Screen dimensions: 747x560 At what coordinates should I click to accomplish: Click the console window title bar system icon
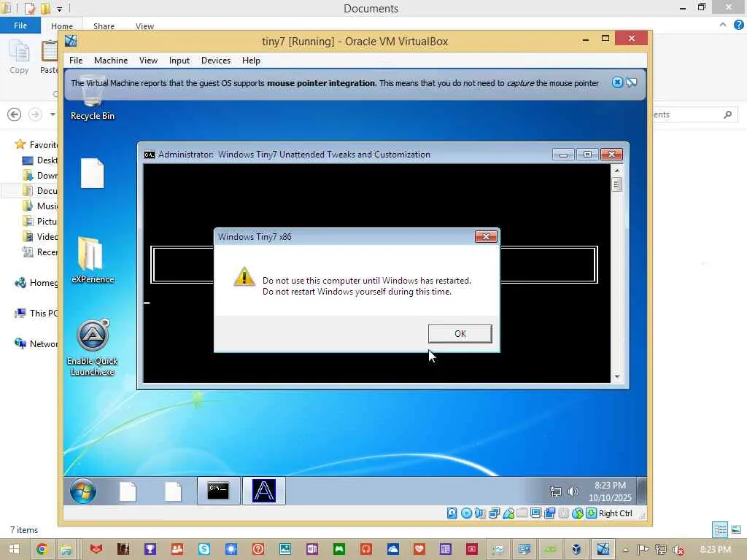pyautogui.click(x=150, y=155)
